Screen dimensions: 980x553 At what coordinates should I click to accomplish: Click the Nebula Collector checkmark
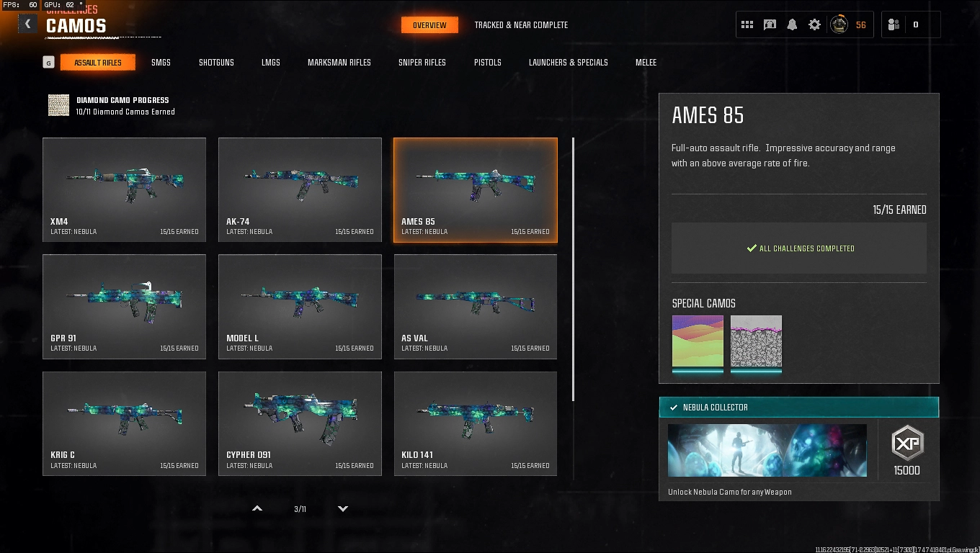(674, 408)
